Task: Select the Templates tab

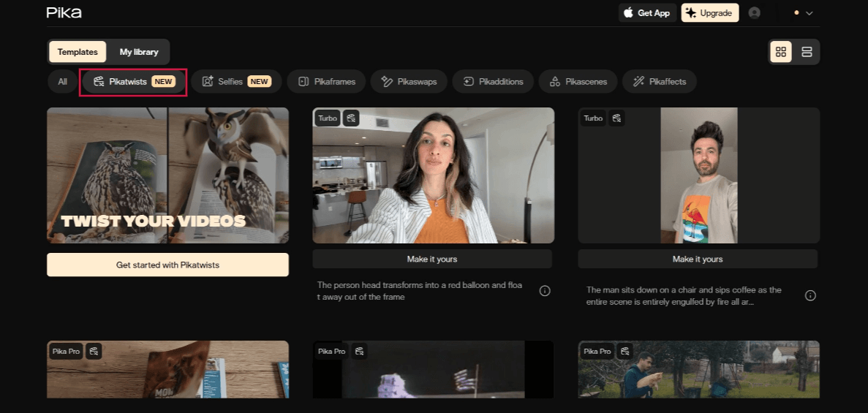Action: pos(78,52)
